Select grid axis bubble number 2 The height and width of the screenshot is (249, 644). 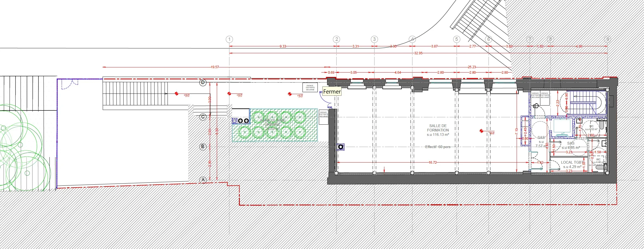337,39
